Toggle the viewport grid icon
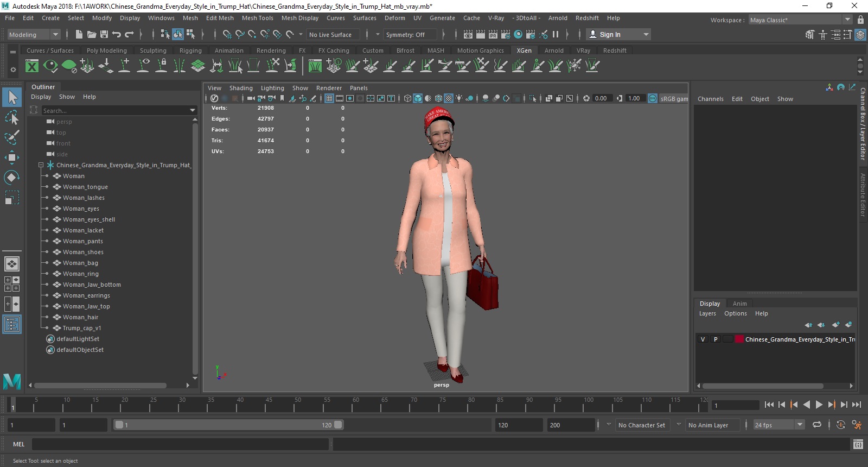Viewport: 868px width, 467px height. [x=329, y=98]
